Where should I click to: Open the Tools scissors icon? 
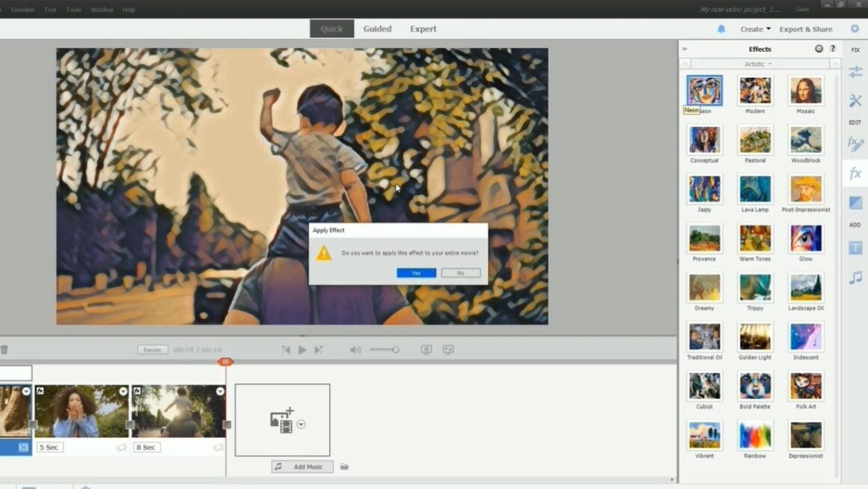point(855,100)
